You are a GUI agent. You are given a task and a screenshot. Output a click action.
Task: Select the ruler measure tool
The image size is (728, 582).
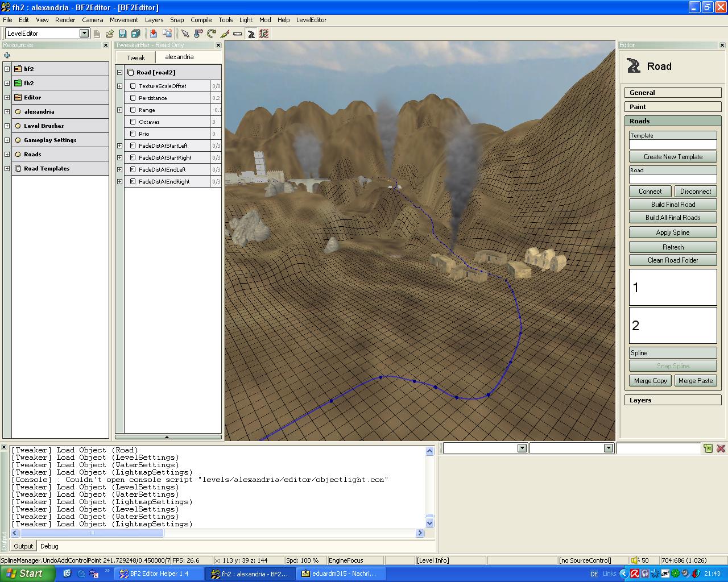pyautogui.click(x=238, y=34)
